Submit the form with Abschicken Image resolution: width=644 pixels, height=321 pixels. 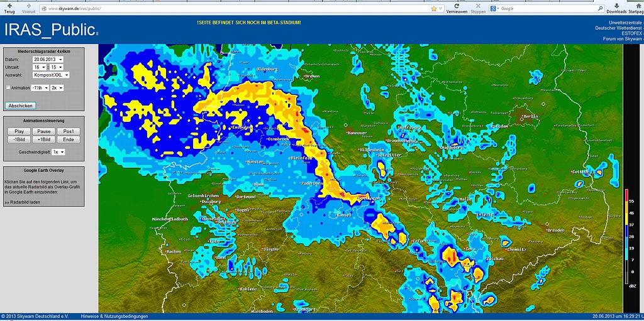(x=21, y=106)
